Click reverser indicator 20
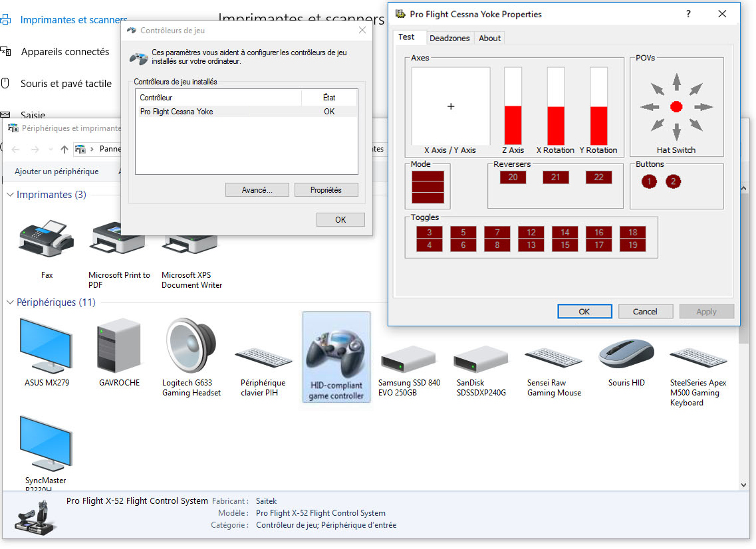This screenshot has height=549, width=756. [513, 177]
